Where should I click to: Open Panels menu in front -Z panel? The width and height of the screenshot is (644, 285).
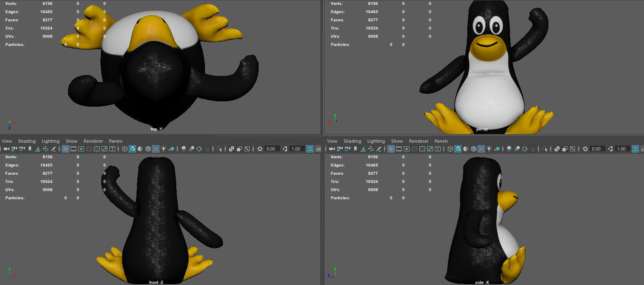[116, 141]
